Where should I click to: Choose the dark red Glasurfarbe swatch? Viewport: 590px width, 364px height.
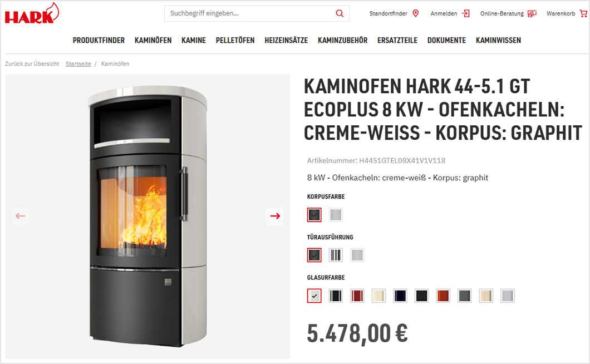(357, 296)
